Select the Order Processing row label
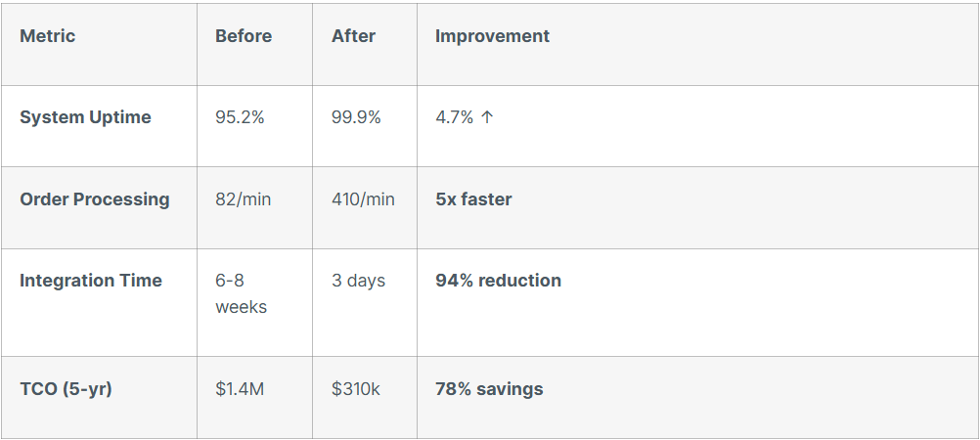The height and width of the screenshot is (440, 980). (x=95, y=199)
